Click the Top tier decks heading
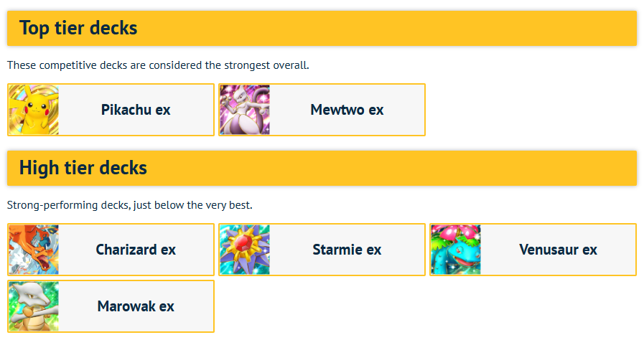The image size is (644, 340). (x=78, y=28)
